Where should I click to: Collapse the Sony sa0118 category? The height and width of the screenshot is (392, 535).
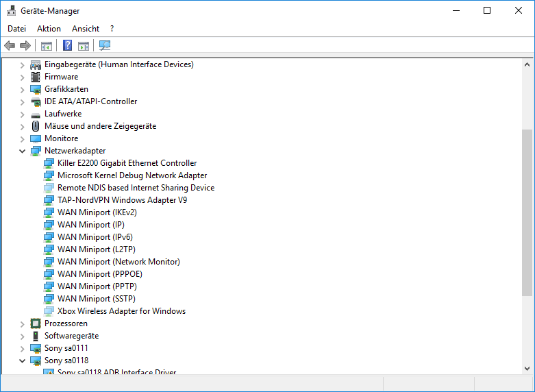pos(22,360)
